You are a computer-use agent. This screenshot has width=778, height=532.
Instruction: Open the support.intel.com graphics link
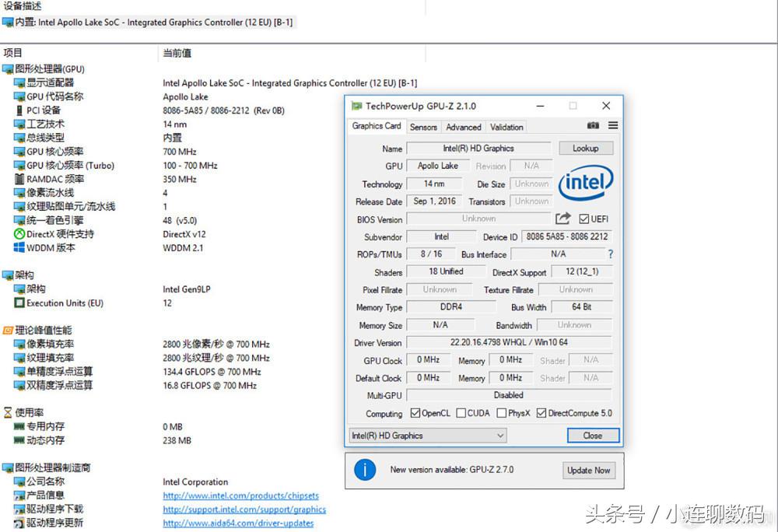244,509
